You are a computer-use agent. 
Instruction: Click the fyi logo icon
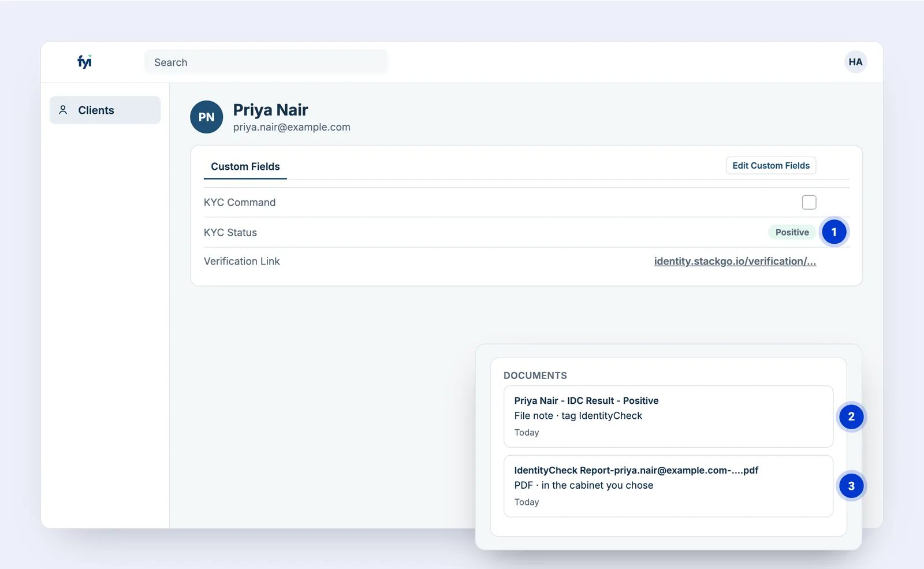[85, 62]
